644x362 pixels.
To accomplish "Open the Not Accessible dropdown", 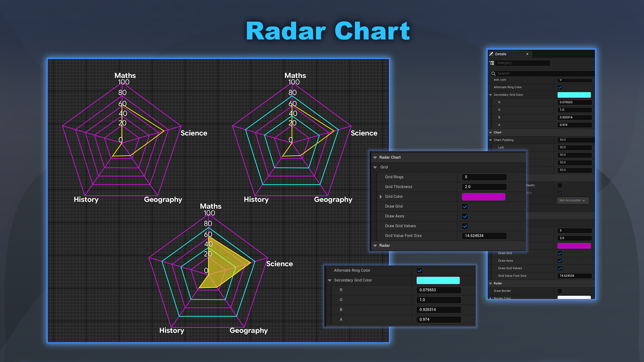I will click(x=573, y=200).
